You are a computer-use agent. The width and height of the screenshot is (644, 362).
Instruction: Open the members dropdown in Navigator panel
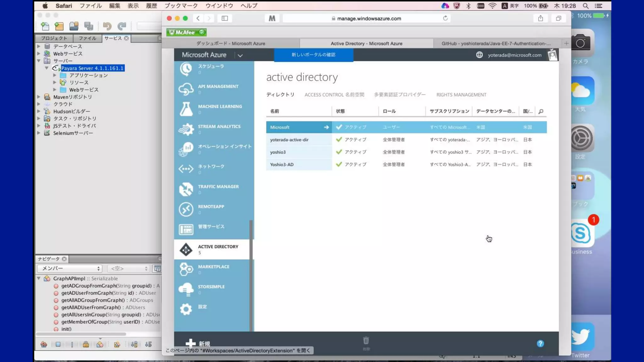pos(70,268)
